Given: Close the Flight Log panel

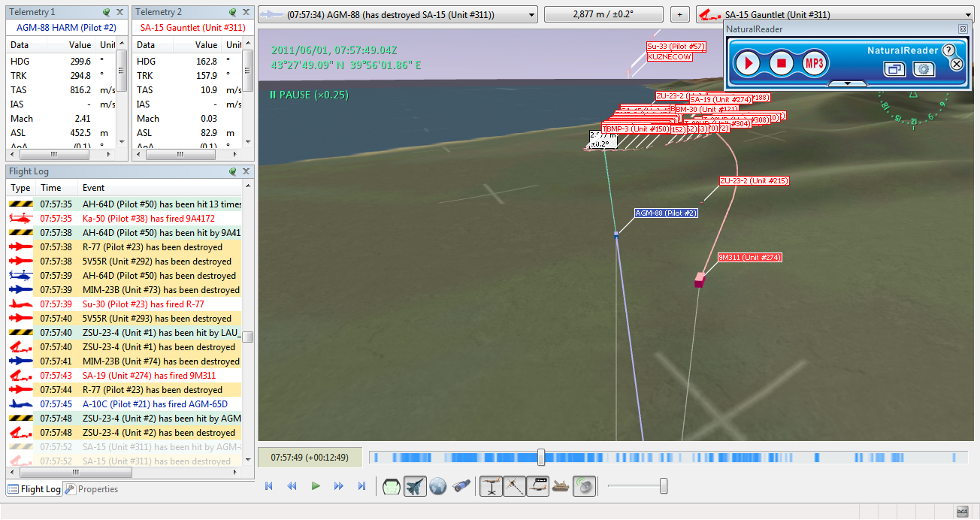Looking at the screenshot, I should click(247, 171).
